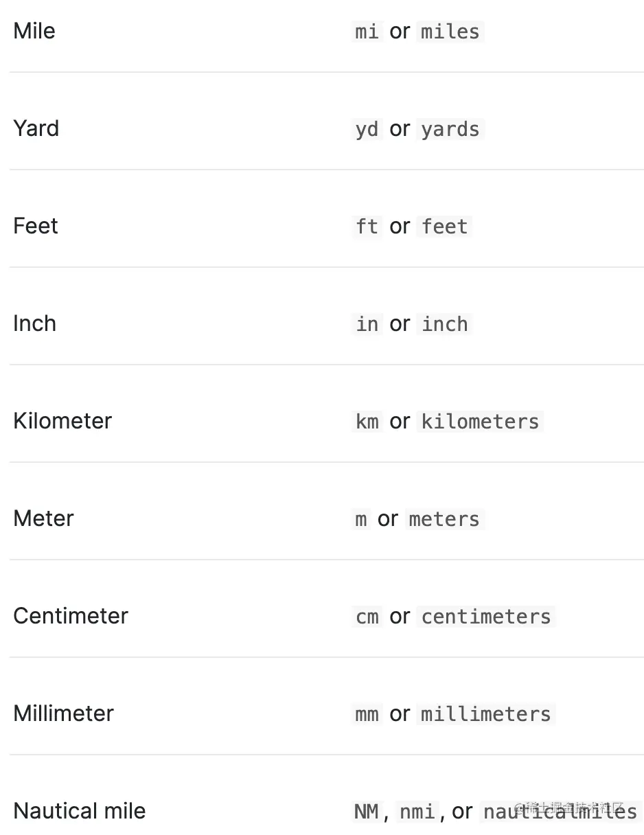Select the 'NM' code abbreviation
The image size is (644, 835).
367,812
